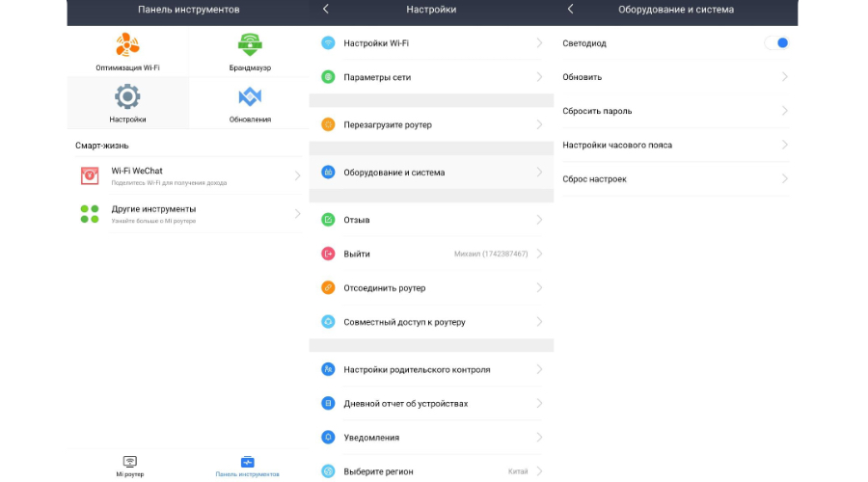Click the Отзыв green icon

point(328,220)
